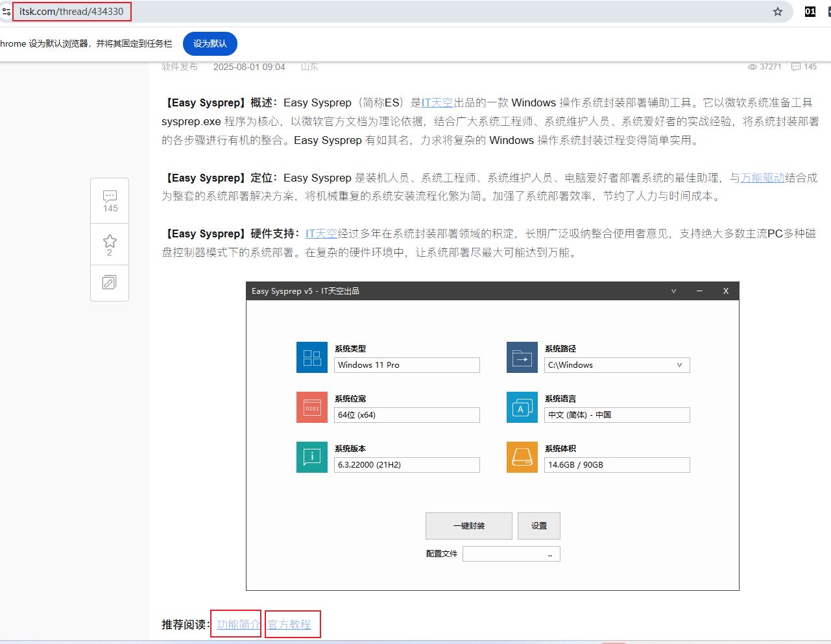Viewport: 831px width, 644px height.
Task: Click the red system bitness icon
Action: 312,407
